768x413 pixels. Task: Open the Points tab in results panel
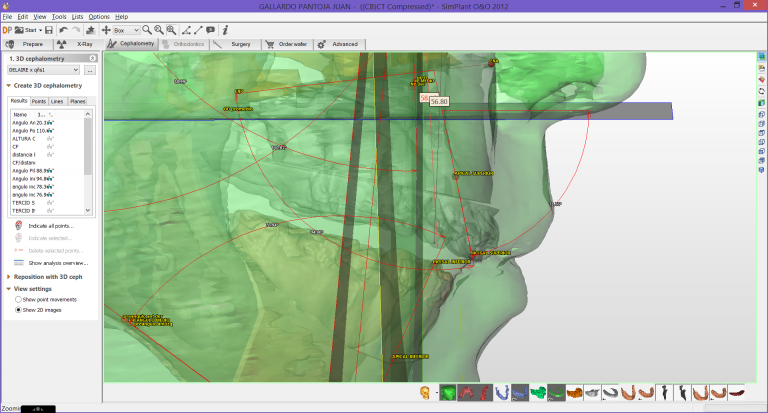pos(39,101)
